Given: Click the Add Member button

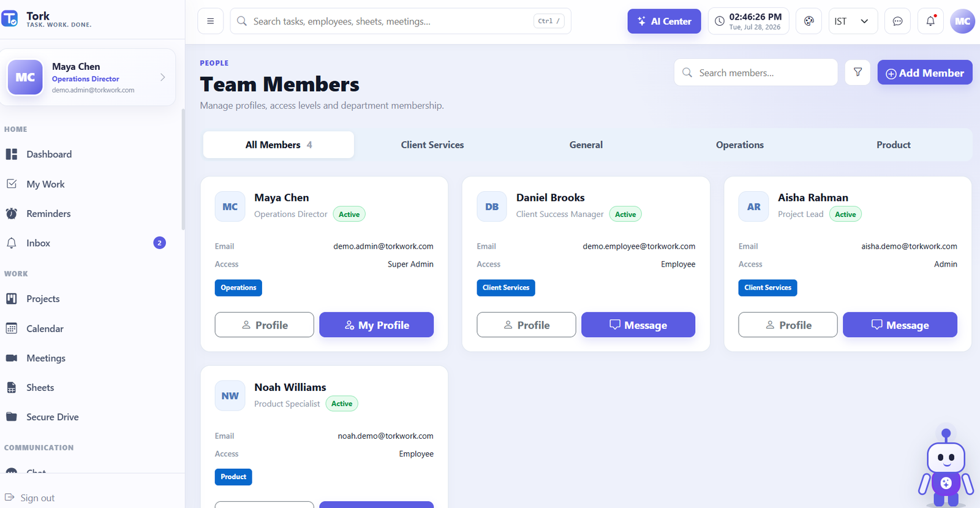Looking at the screenshot, I should [924, 72].
